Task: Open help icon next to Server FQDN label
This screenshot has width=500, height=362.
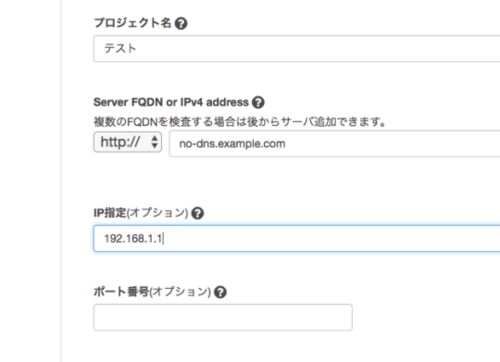Action: pos(258,102)
